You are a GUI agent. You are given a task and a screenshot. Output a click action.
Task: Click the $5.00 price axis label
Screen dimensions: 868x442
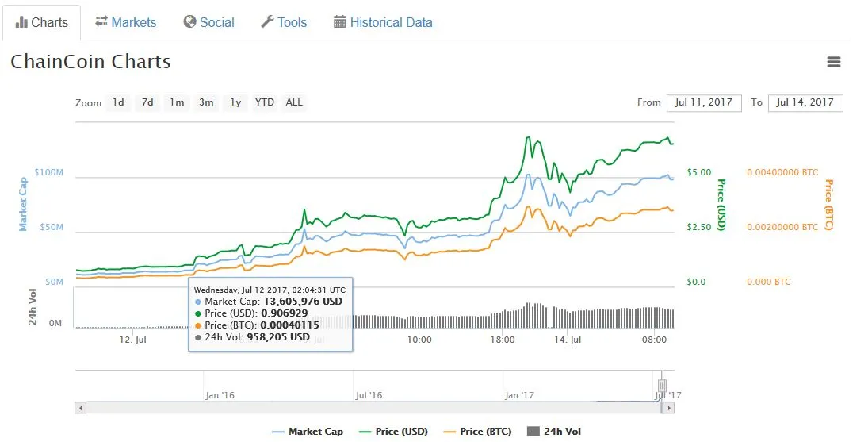click(699, 172)
